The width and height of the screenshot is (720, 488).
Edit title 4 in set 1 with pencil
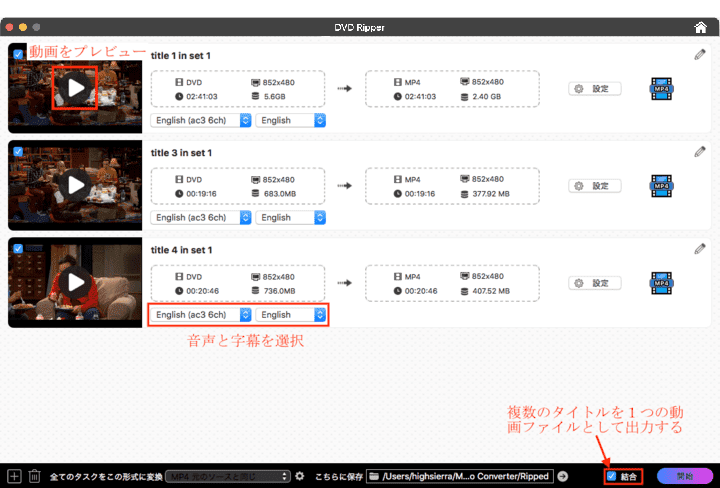tap(699, 249)
